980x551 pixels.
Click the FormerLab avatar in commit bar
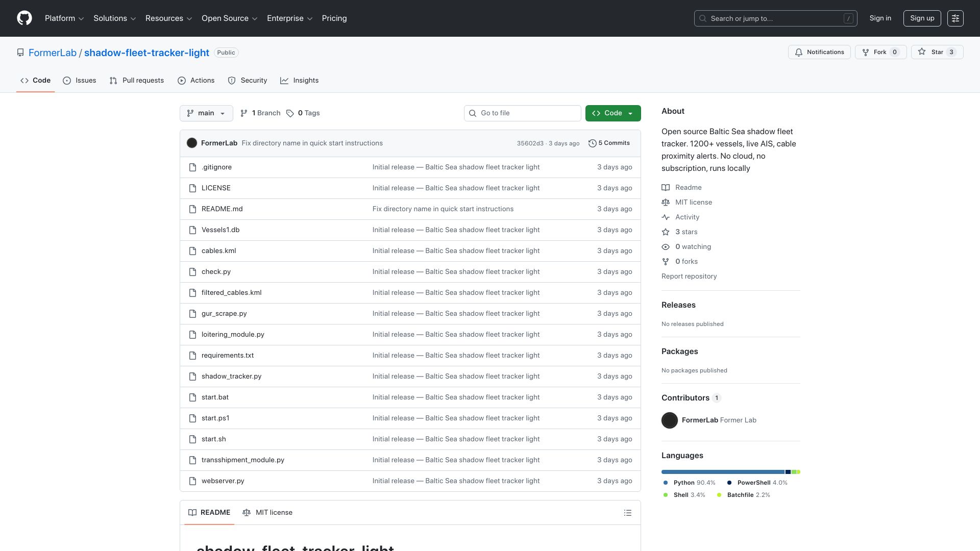pos(192,143)
